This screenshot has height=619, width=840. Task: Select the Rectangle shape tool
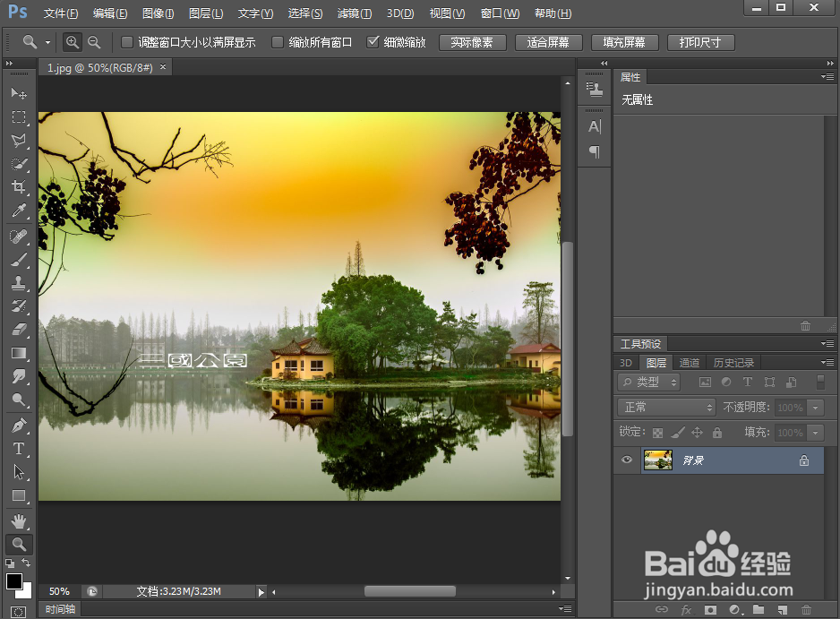point(19,495)
